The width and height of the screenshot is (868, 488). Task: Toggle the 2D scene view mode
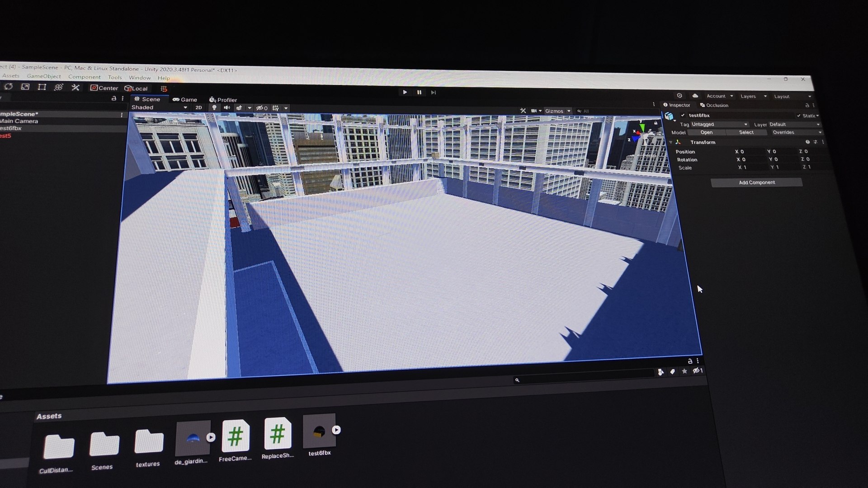[x=198, y=108]
